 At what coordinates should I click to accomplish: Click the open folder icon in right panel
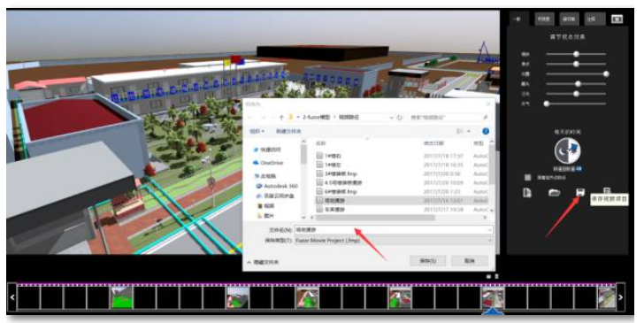554,192
